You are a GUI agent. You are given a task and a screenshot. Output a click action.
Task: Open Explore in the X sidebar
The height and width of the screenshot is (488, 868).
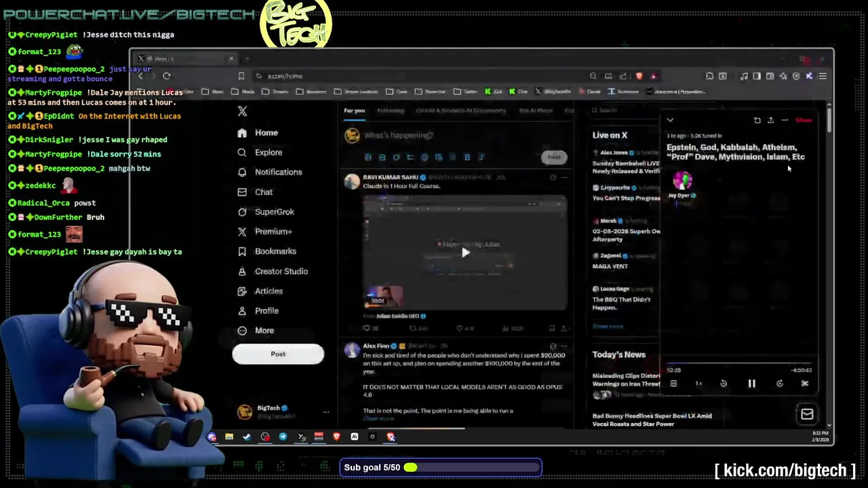pos(260,152)
